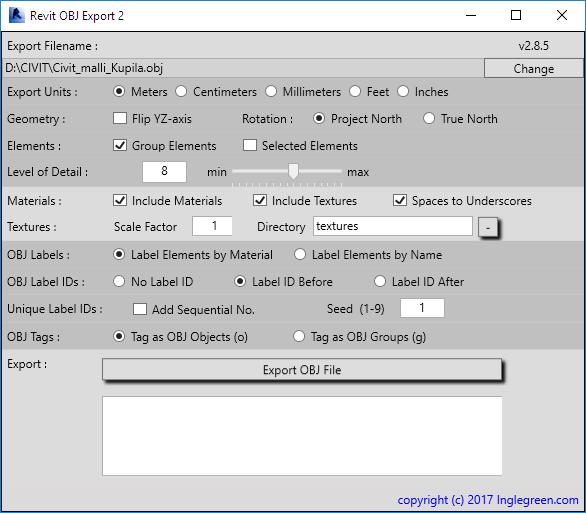The height and width of the screenshot is (513, 586).
Task: Select Meters export unit
Action: click(119, 92)
